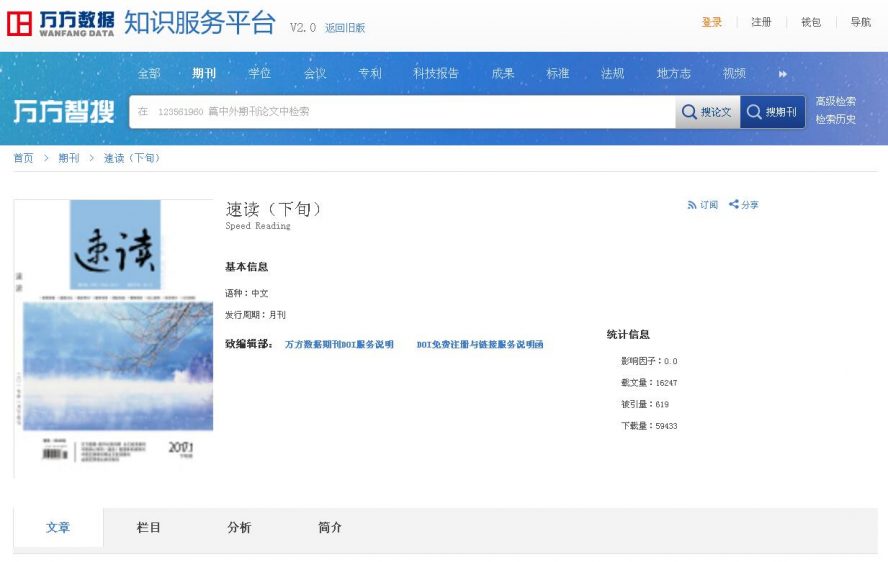Image resolution: width=888 pixels, height=562 pixels.
Task: Click 语种：中文 info text
Action: [246, 293]
